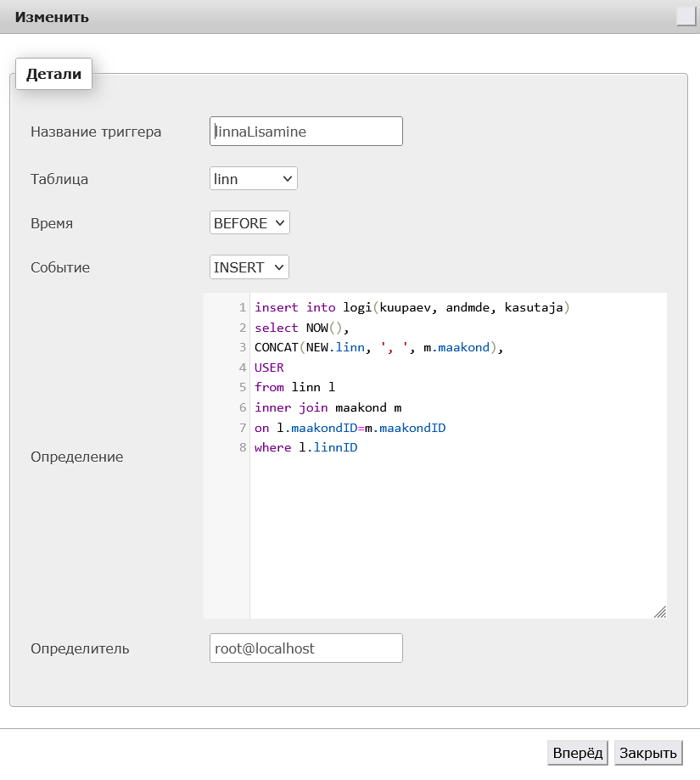The width and height of the screenshot is (700, 780).
Task: Click the USER keyword on line 4
Action: pyautogui.click(x=269, y=368)
